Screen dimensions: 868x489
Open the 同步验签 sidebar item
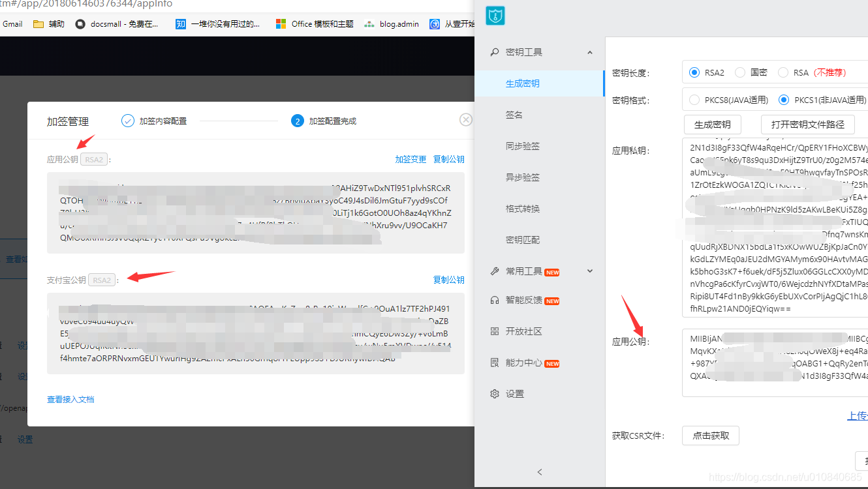540,146
